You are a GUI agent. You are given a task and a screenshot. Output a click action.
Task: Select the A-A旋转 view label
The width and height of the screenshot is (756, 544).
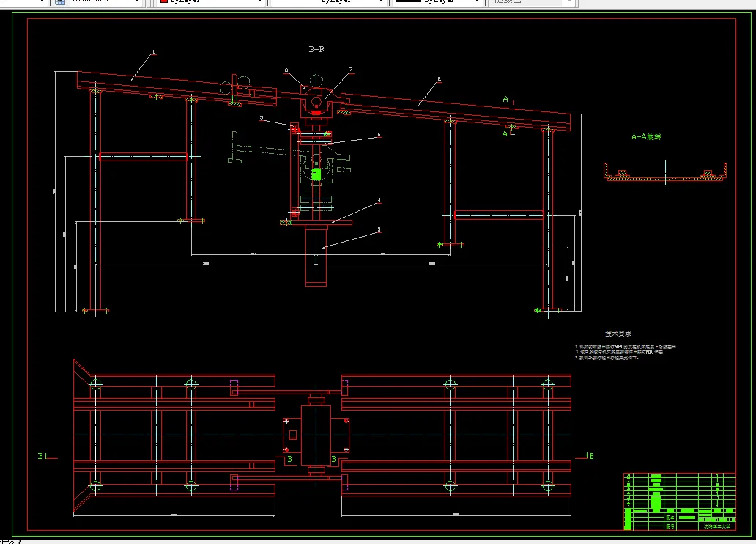pyautogui.click(x=646, y=136)
